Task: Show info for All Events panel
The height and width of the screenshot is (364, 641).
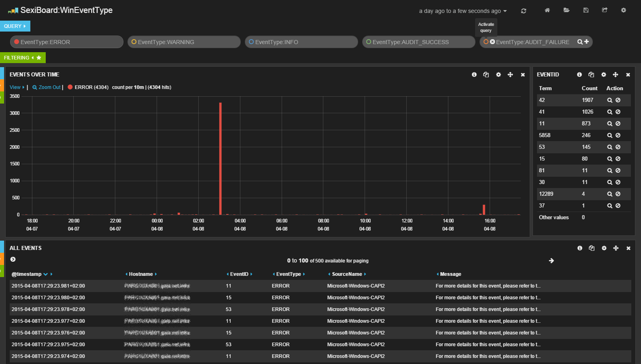Action: coord(580,248)
